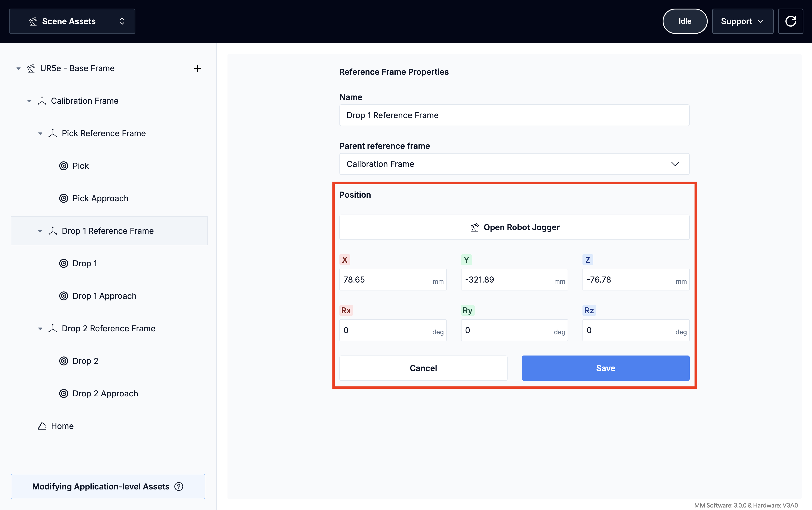Click the Scene Assets robot icon
This screenshot has height=510, width=812.
click(33, 22)
